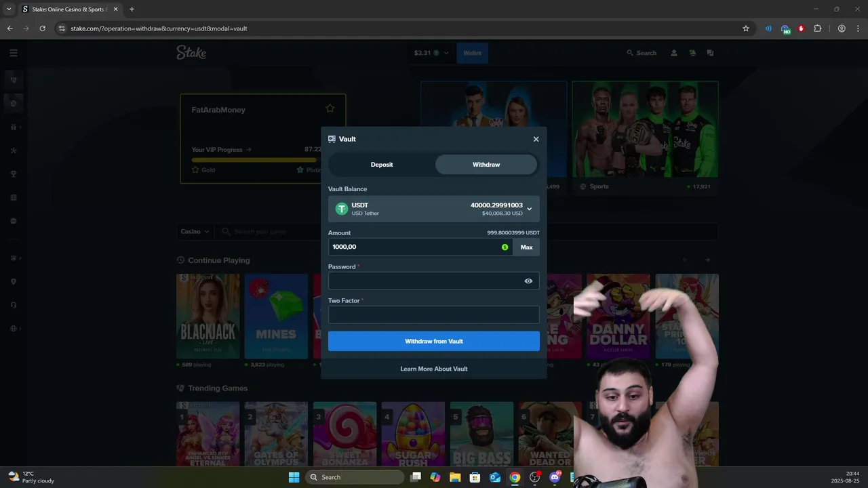Viewport: 868px width, 488px height.
Task: Go back in Chrome browser
Action: pyautogui.click(x=9, y=28)
